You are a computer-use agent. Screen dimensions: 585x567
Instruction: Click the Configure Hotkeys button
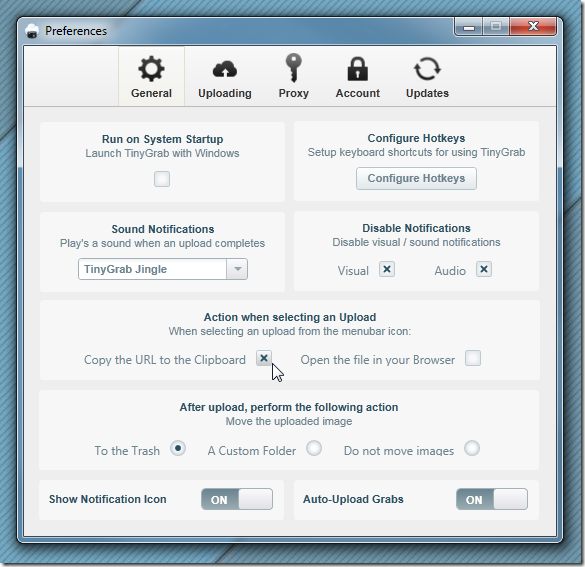(416, 178)
